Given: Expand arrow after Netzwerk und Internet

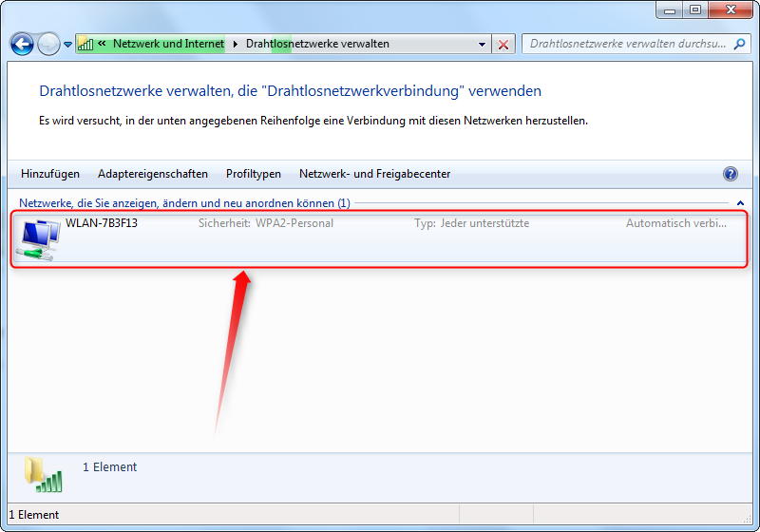Looking at the screenshot, I should coord(236,44).
